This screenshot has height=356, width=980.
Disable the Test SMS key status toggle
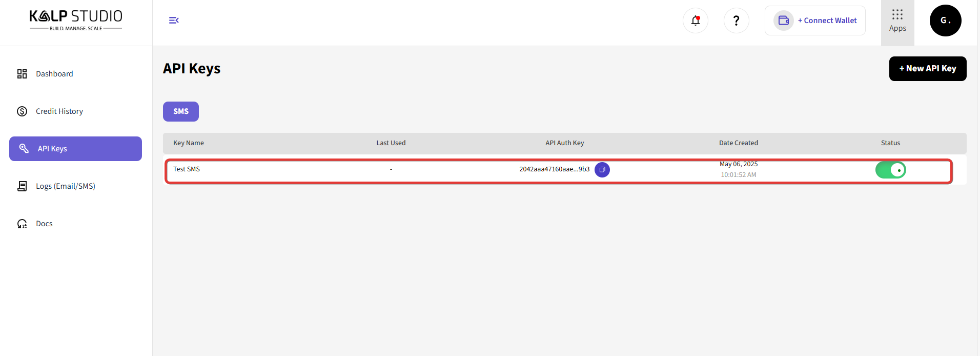point(890,170)
